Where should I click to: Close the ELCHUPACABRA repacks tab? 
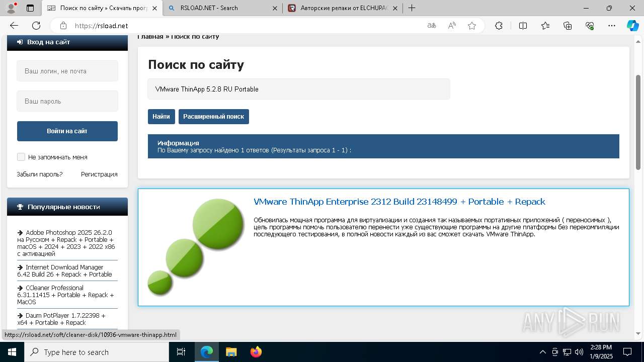click(395, 8)
